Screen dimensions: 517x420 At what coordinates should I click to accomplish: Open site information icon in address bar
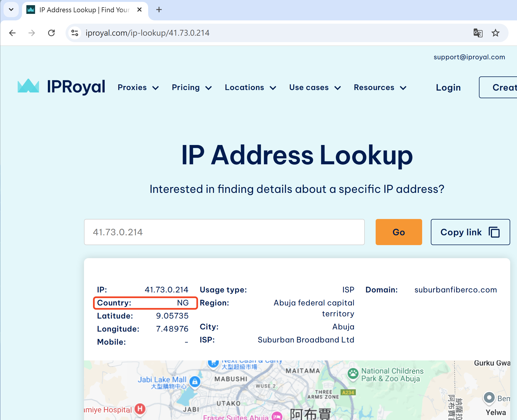[x=75, y=33]
